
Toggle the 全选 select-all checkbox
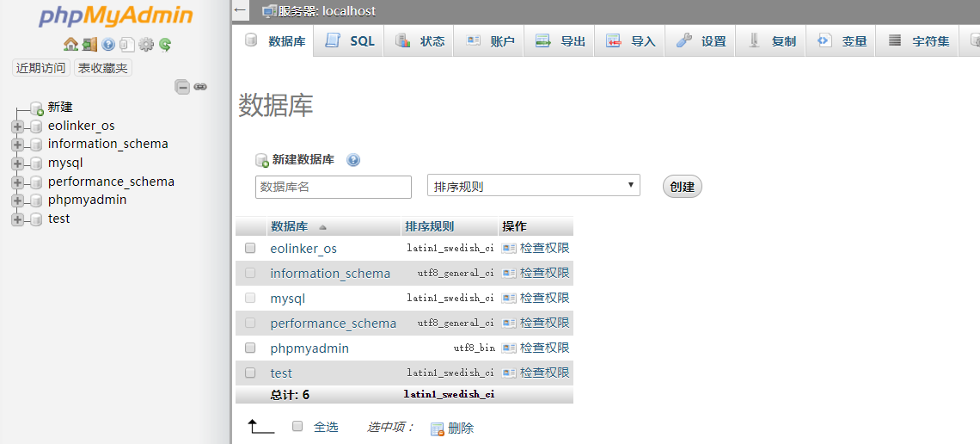297,426
